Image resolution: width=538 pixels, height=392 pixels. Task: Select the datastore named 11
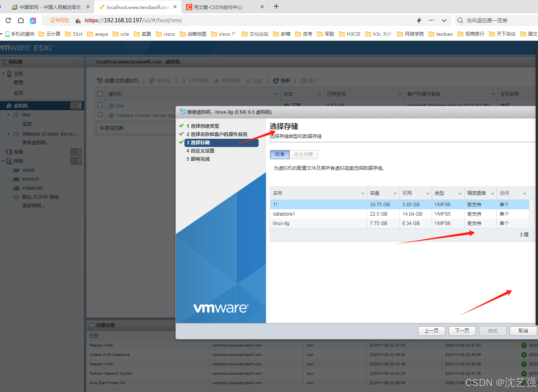(x=399, y=205)
